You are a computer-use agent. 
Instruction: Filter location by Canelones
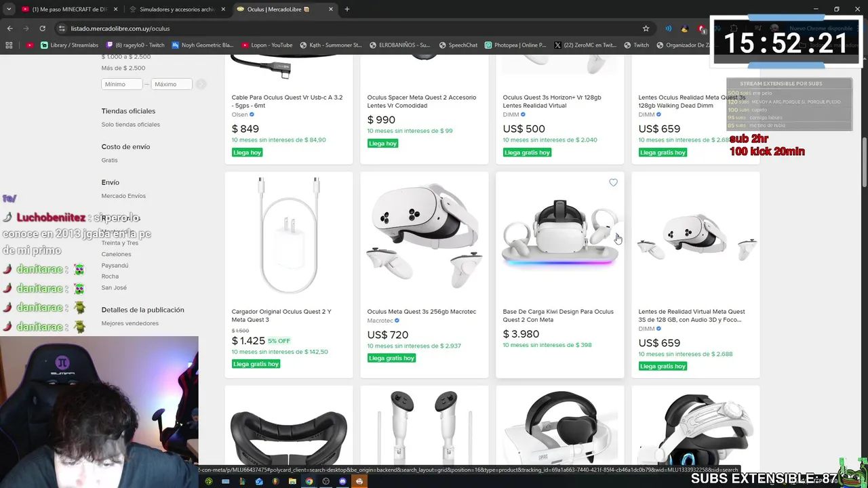click(116, 254)
